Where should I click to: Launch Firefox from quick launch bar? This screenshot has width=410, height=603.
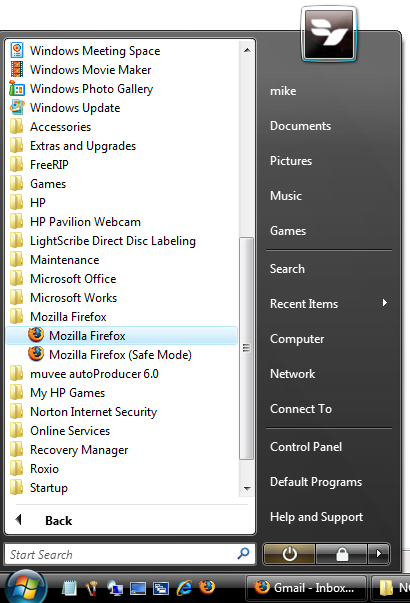[207, 587]
